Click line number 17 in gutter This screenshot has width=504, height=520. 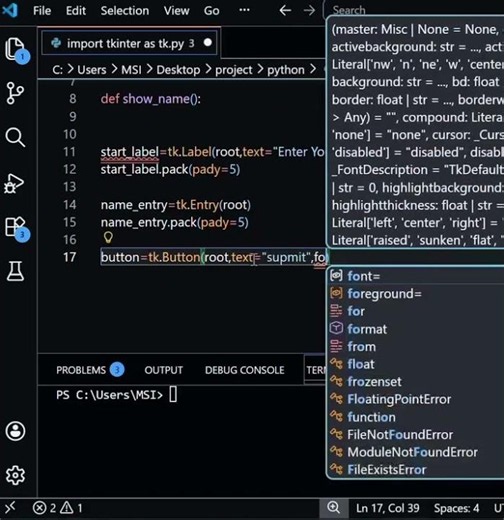pos(70,257)
